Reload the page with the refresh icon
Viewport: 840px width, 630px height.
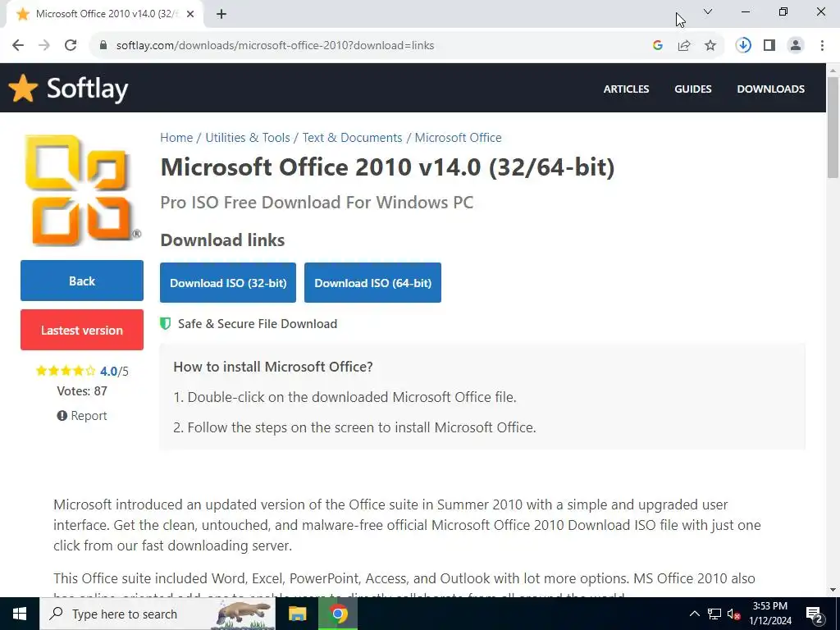coord(71,45)
